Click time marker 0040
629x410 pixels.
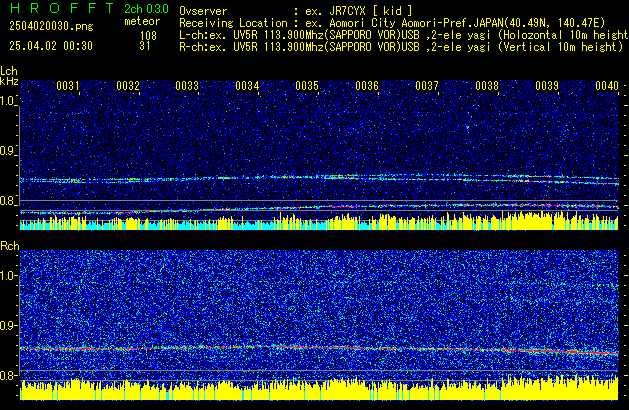click(607, 86)
